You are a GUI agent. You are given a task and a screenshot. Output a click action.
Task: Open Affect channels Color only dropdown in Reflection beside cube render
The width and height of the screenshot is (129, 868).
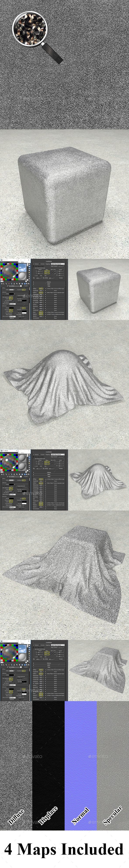(12, 304)
